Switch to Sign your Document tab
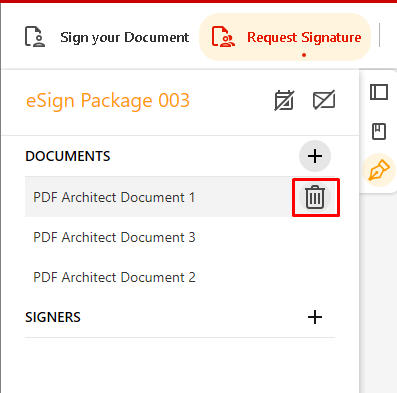 coord(107,37)
